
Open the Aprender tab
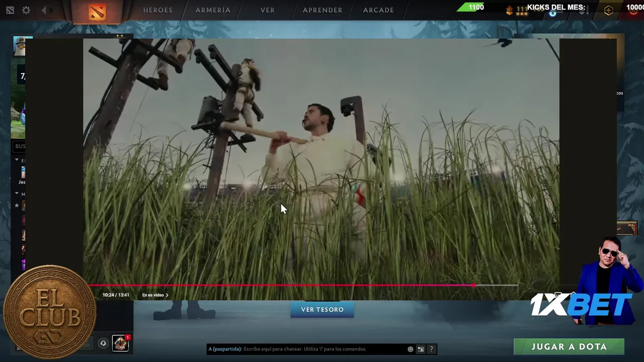click(x=323, y=10)
